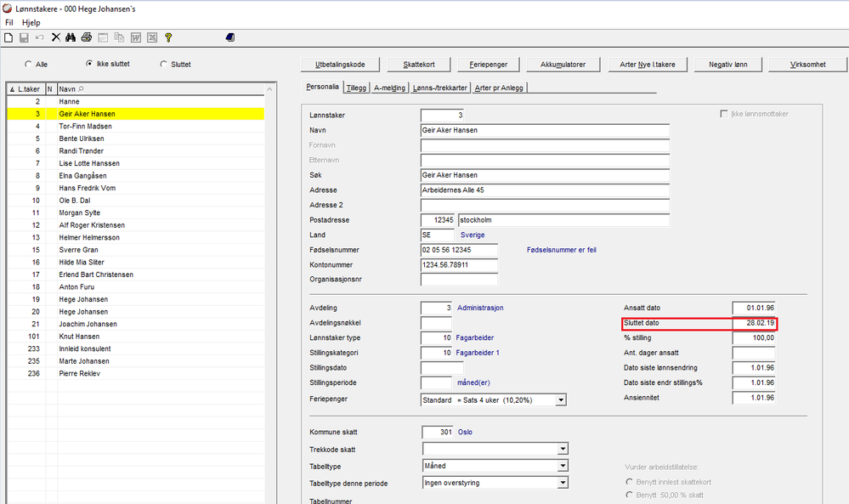849x504 pixels.
Task: Click the Land code field containing SE
Action: coord(438,235)
